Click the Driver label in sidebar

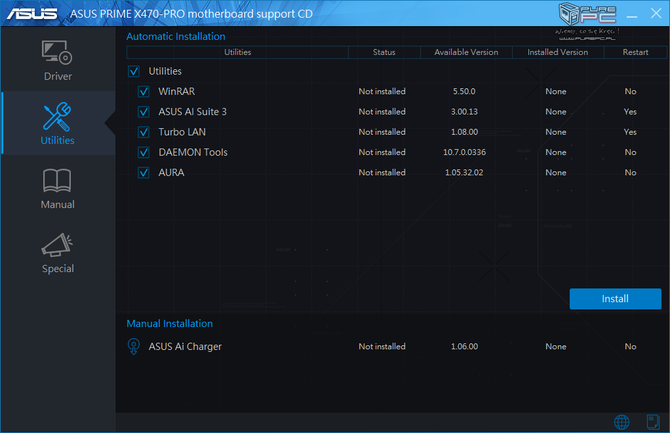point(58,77)
